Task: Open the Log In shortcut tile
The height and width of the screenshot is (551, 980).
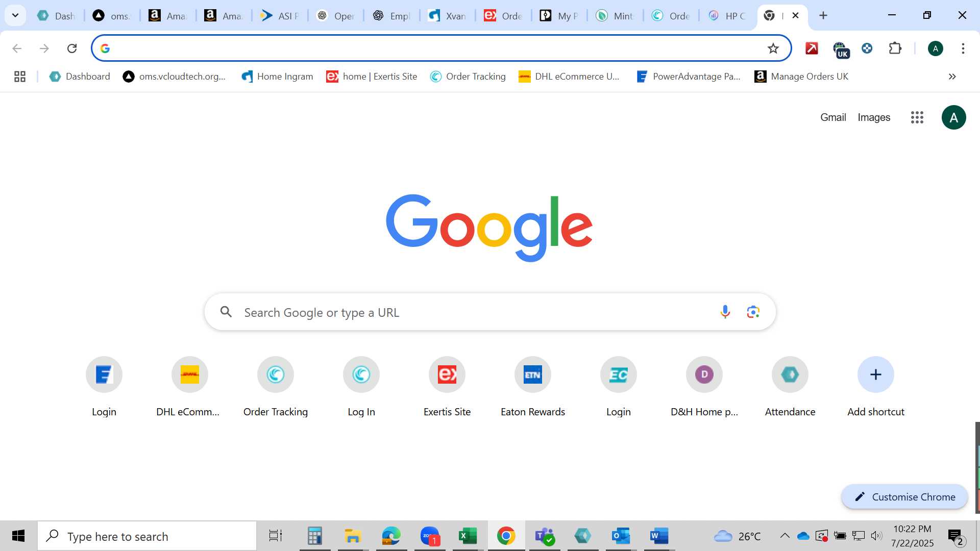Action: [x=361, y=387]
